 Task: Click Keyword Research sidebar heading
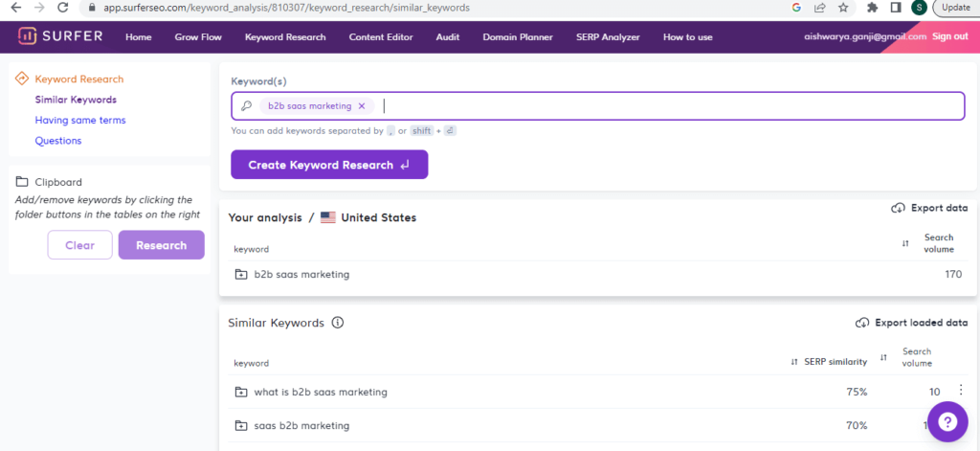(79, 79)
